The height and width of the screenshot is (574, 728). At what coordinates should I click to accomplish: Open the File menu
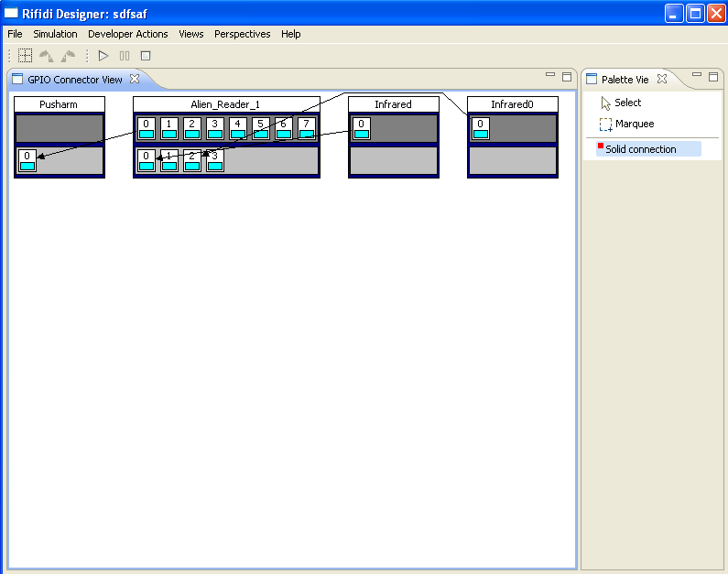(15, 34)
